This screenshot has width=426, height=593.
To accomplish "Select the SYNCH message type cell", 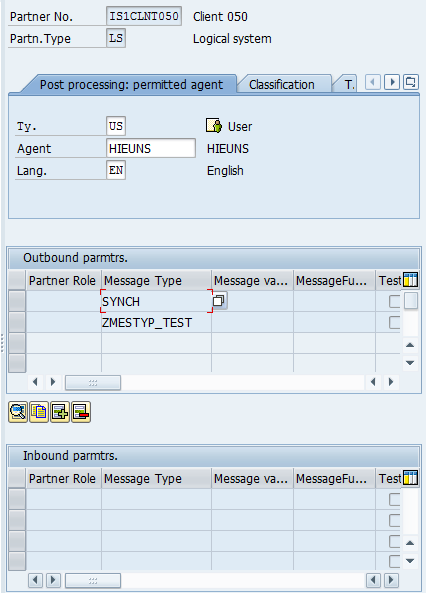I will pos(156,301).
